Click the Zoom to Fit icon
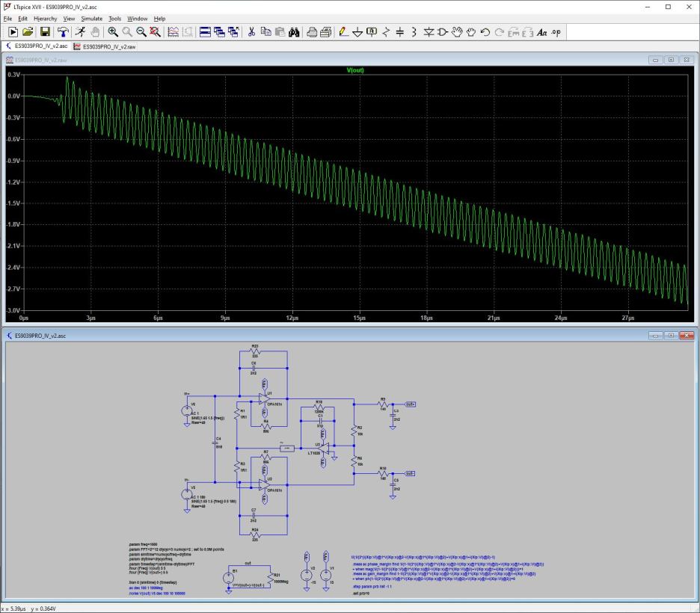The image size is (700, 613). pos(155,32)
